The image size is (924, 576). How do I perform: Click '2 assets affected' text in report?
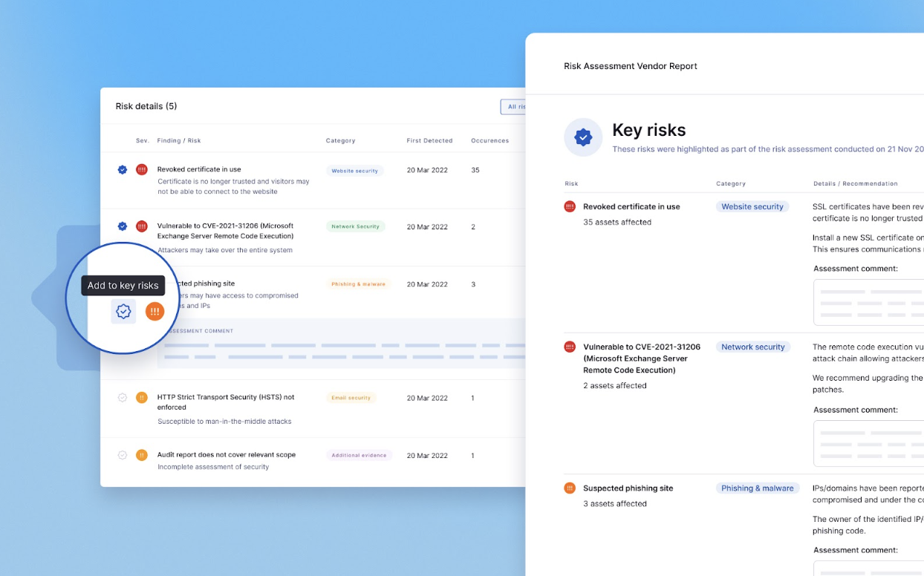coord(615,385)
